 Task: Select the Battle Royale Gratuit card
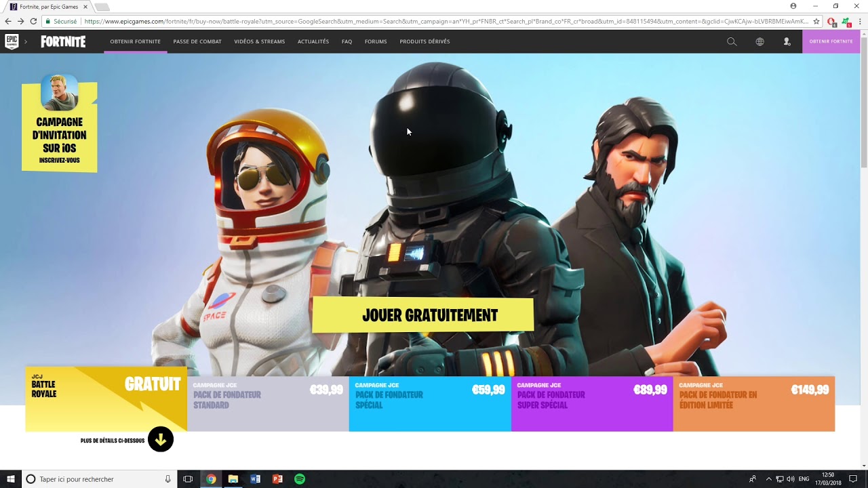(x=106, y=399)
